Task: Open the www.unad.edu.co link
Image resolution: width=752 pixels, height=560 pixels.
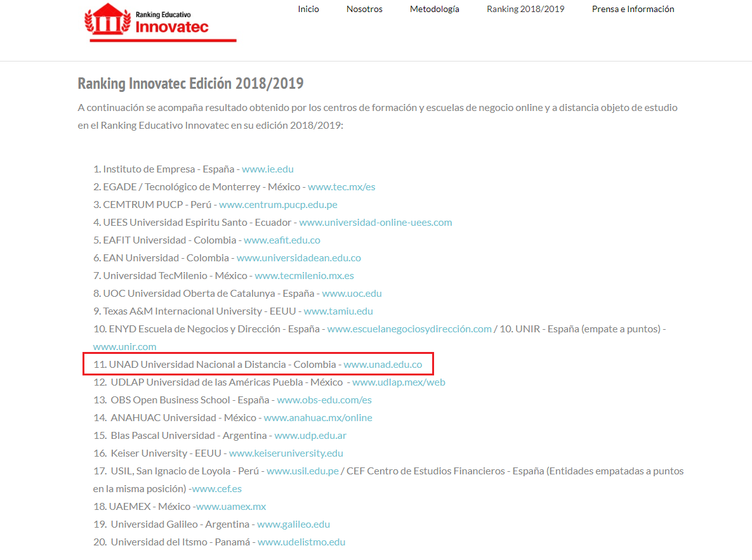Action: point(383,364)
